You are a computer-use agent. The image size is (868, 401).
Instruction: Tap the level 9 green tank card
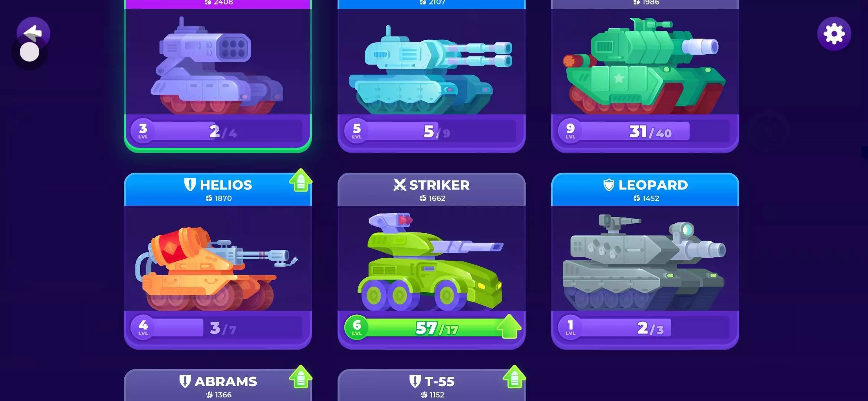645,76
